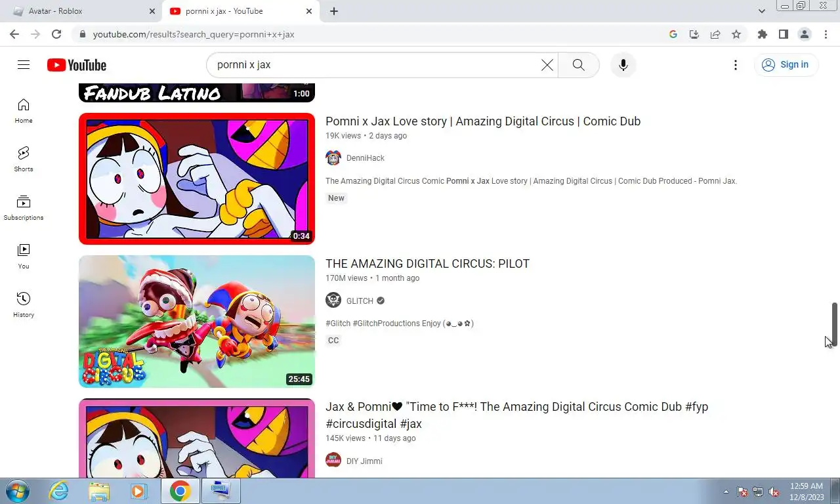
Task: Select the pornni x jax - YouTube tab
Action: click(x=240, y=11)
